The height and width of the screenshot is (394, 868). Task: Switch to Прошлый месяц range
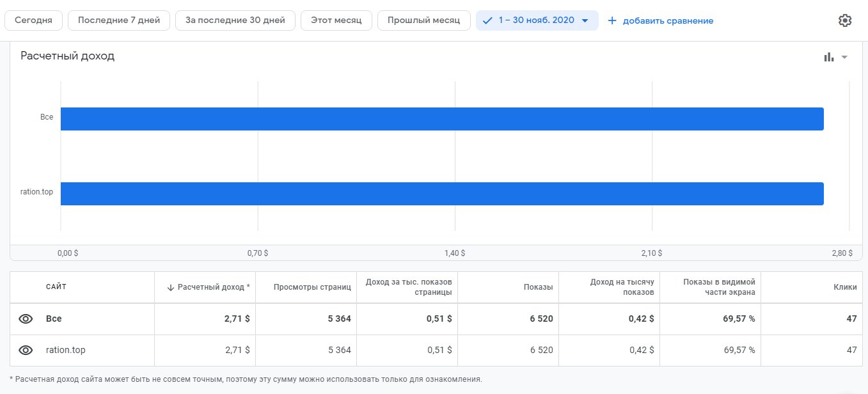423,20
